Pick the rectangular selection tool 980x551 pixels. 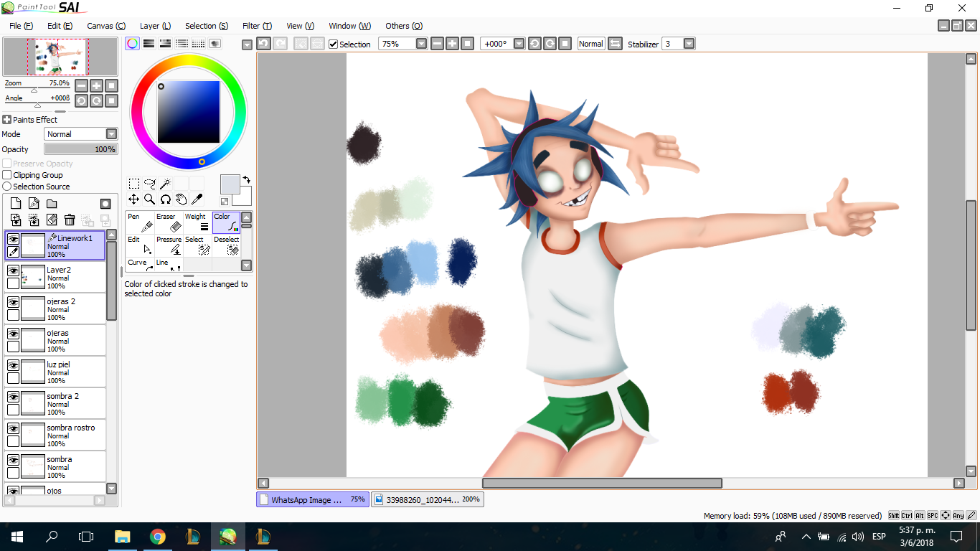pyautogui.click(x=134, y=184)
